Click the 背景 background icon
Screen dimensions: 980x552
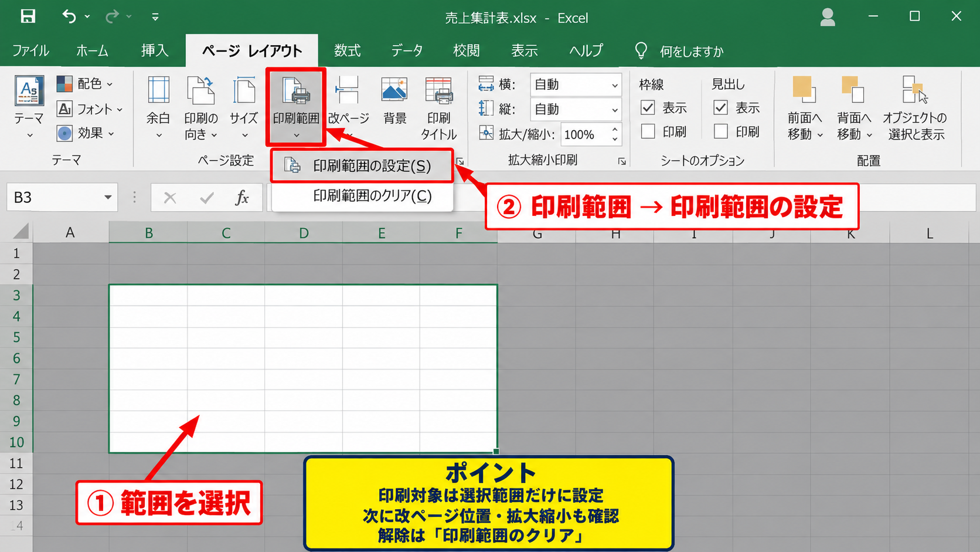click(x=394, y=90)
